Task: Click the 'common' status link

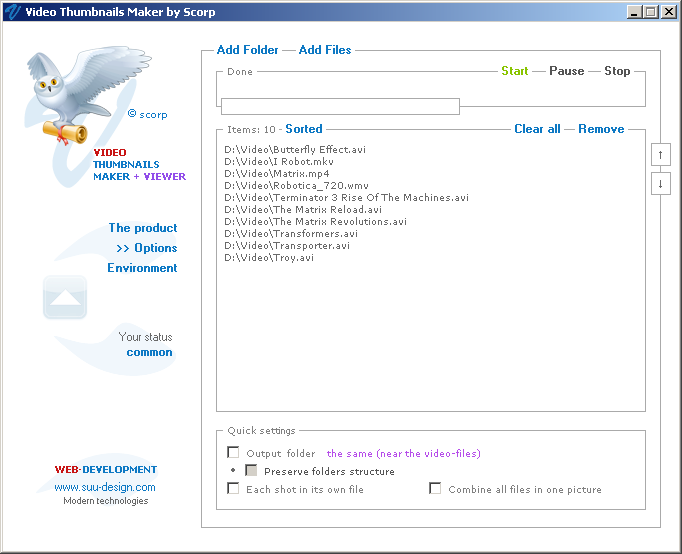Action: (x=149, y=352)
